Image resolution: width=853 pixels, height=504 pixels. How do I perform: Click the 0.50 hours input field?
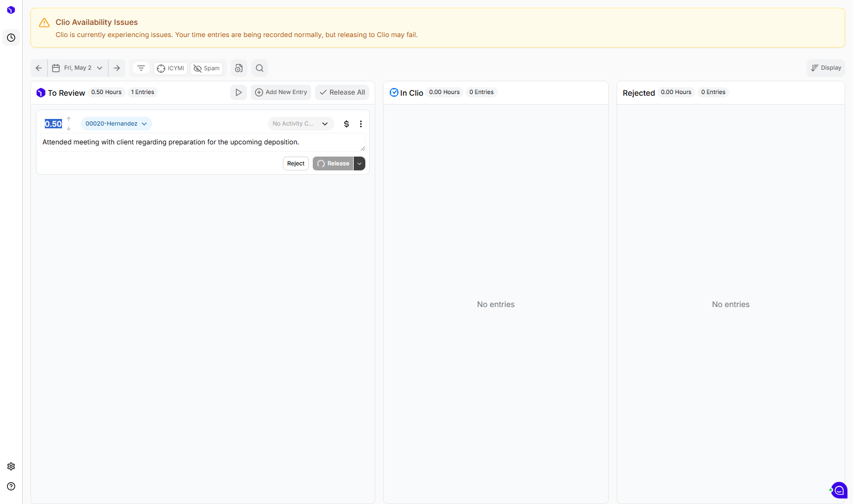(x=54, y=124)
